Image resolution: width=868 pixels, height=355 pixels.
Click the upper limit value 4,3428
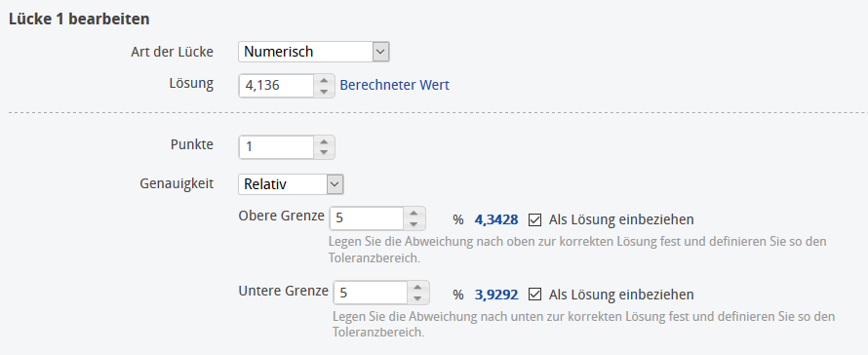(x=496, y=219)
